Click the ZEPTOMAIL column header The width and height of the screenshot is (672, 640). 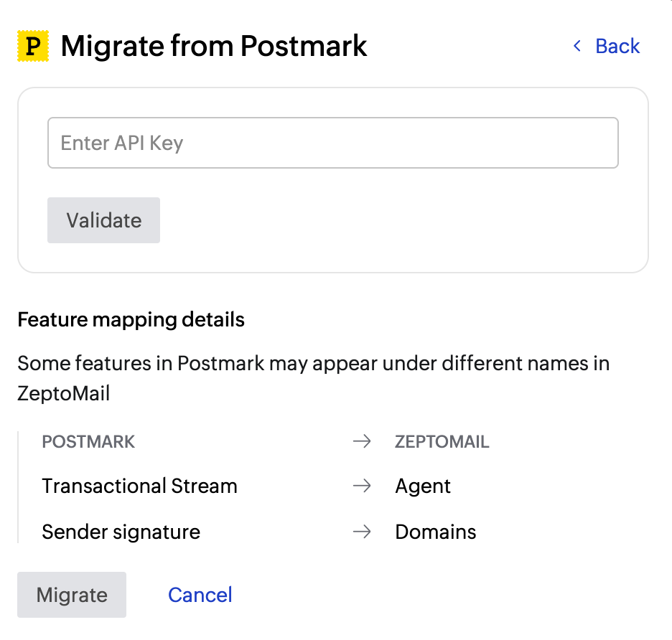442,442
